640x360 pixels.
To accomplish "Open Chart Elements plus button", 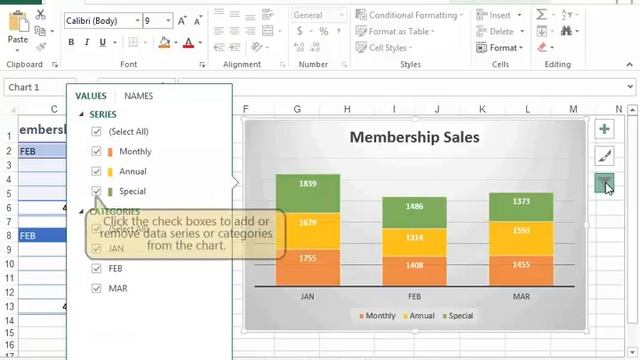I will click(604, 129).
